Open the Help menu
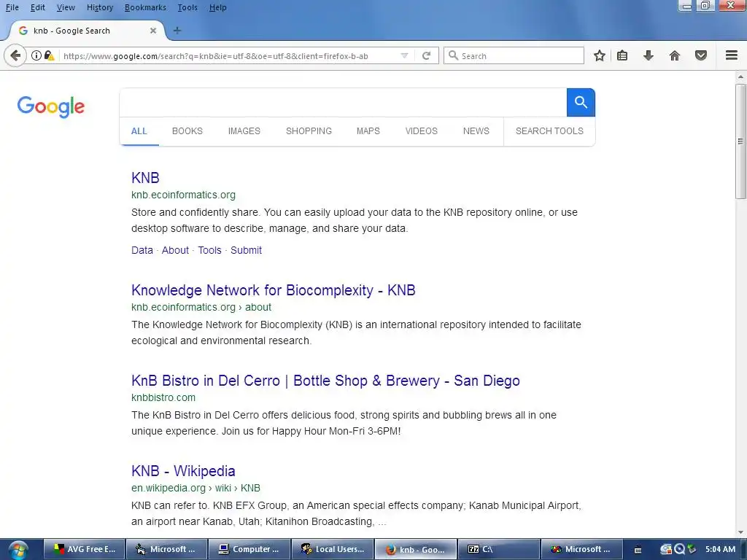 point(217,7)
